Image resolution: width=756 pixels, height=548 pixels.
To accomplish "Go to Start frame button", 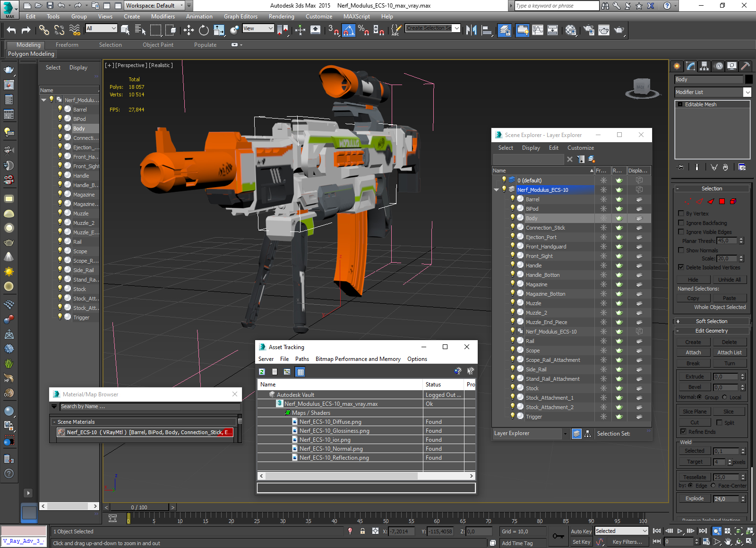I will tap(657, 531).
